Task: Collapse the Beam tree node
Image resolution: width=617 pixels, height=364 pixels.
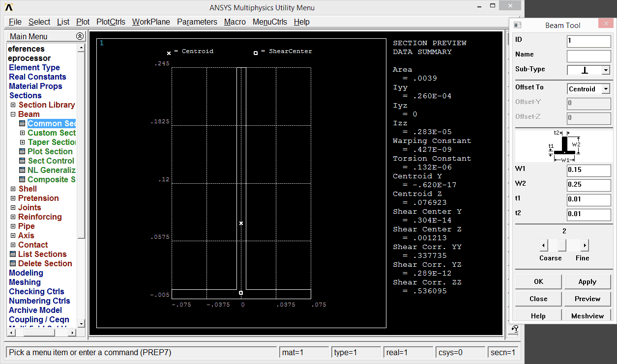Action: (13, 114)
